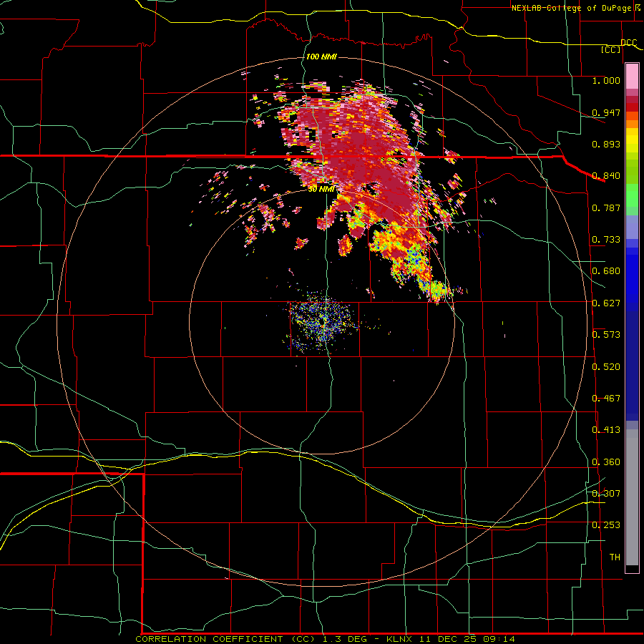Click the 0.947 legend value
Image resolution: width=644 pixels, height=644 pixels.
[606, 112]
